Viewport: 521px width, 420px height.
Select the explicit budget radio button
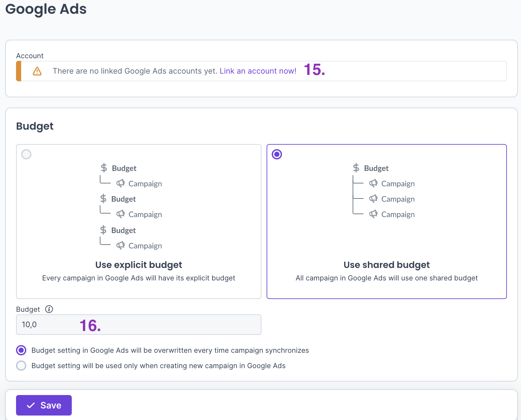pyautogui.click(x=26, y=154)
